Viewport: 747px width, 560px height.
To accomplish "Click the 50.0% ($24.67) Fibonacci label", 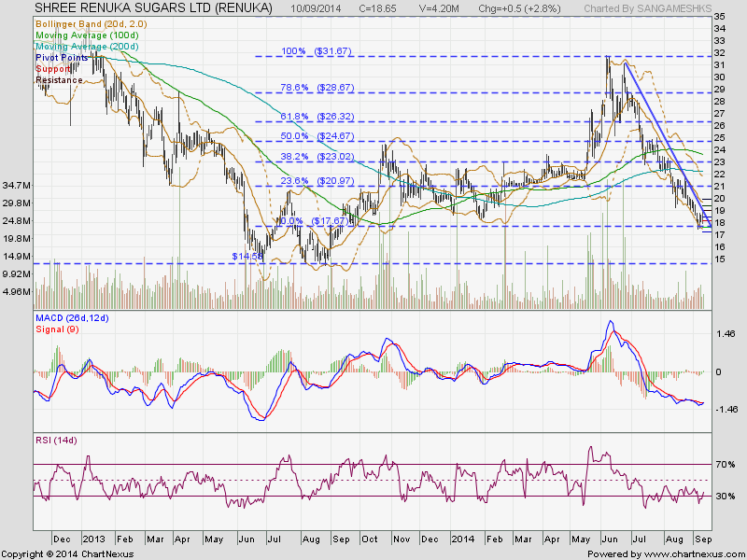I will coord(317,136).
